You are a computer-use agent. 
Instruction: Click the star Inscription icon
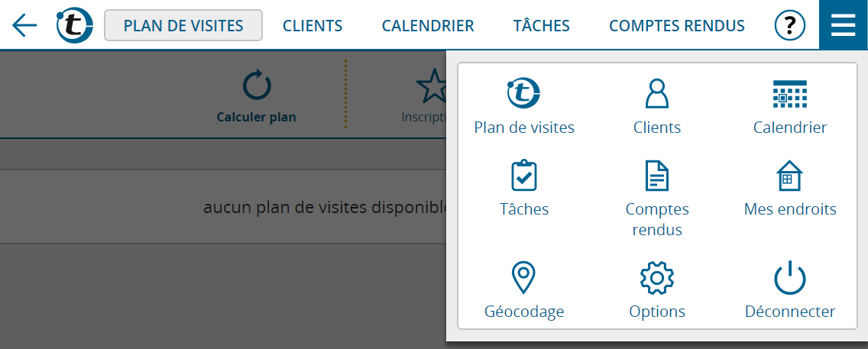431,86
